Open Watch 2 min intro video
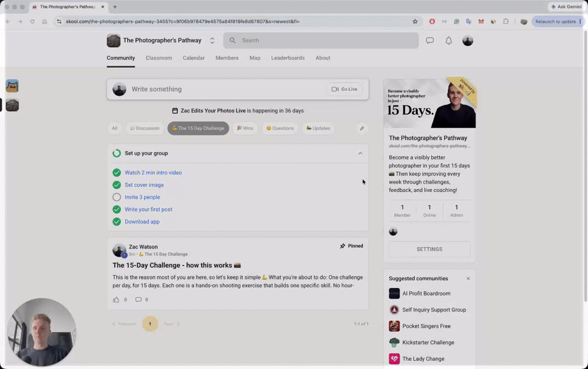Viewport: 588px width, 369px height. click(153, 172)
